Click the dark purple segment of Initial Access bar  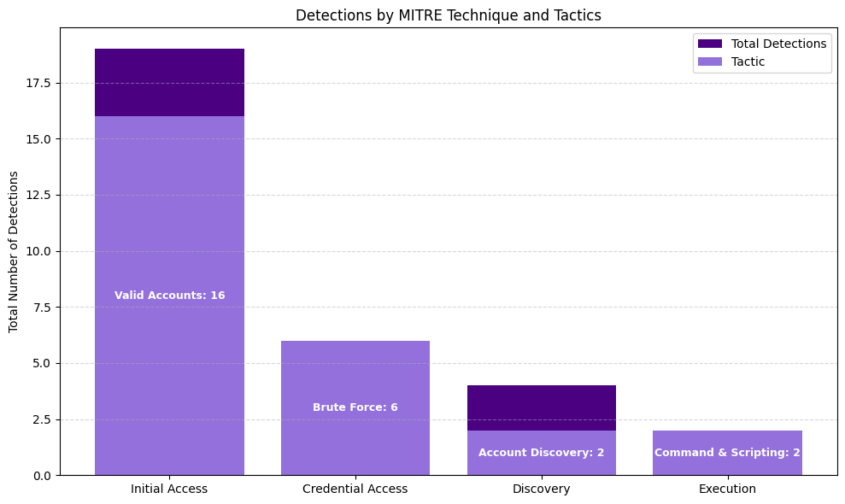point(170,83)
